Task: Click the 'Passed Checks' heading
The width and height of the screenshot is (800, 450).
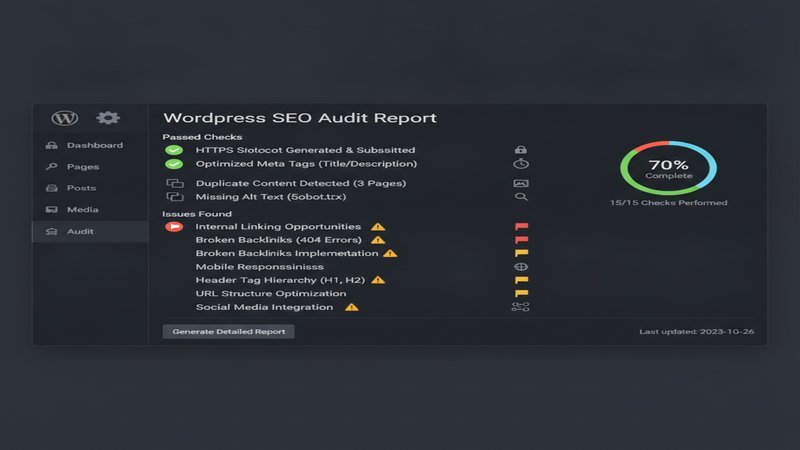Action: [202, 137]
